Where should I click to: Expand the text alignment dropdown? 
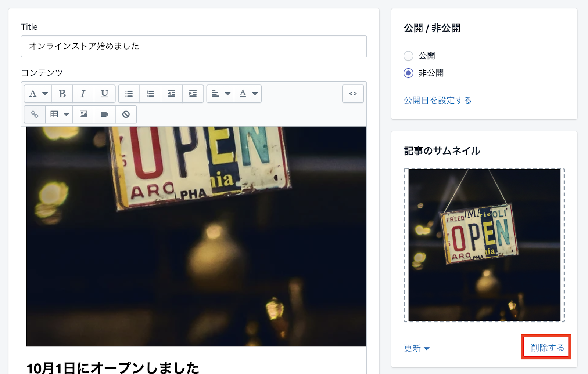pos(220,94)
